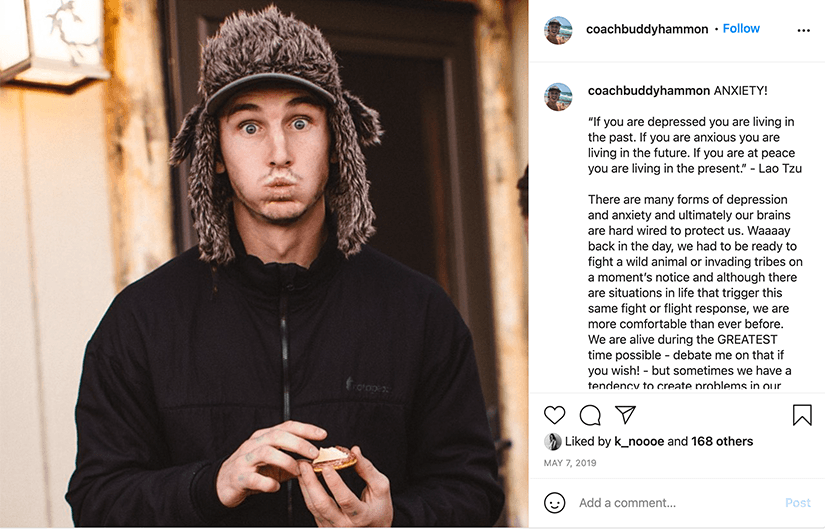Open coachbuddyhammon profile from header username
The image size is (825, 529).
click(x=647, y=29)
